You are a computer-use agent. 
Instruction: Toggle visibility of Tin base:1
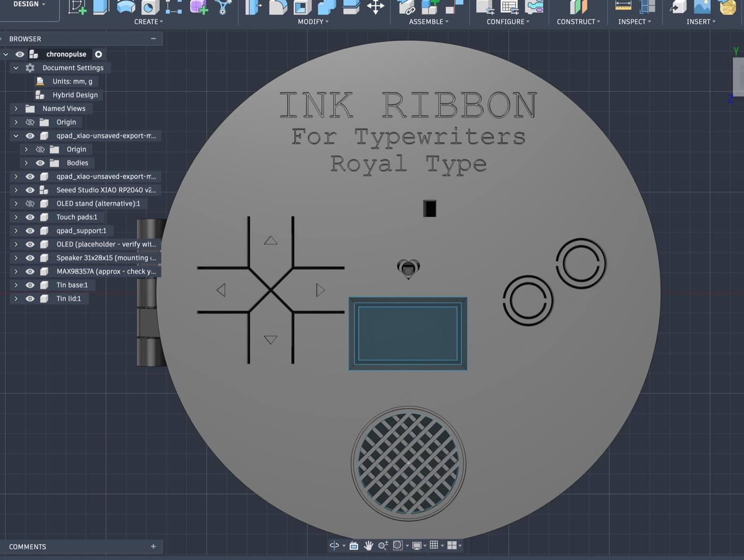[x=30, y=285]
